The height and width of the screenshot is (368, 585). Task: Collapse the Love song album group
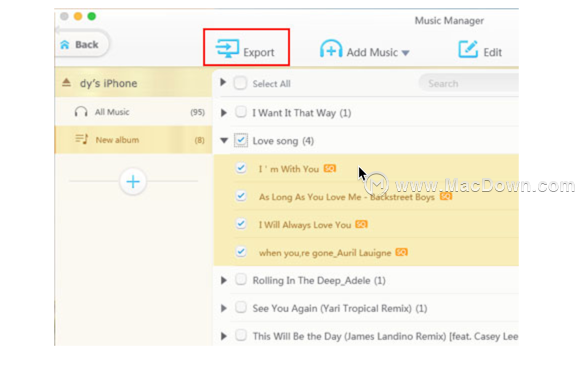tap(224, 140)
